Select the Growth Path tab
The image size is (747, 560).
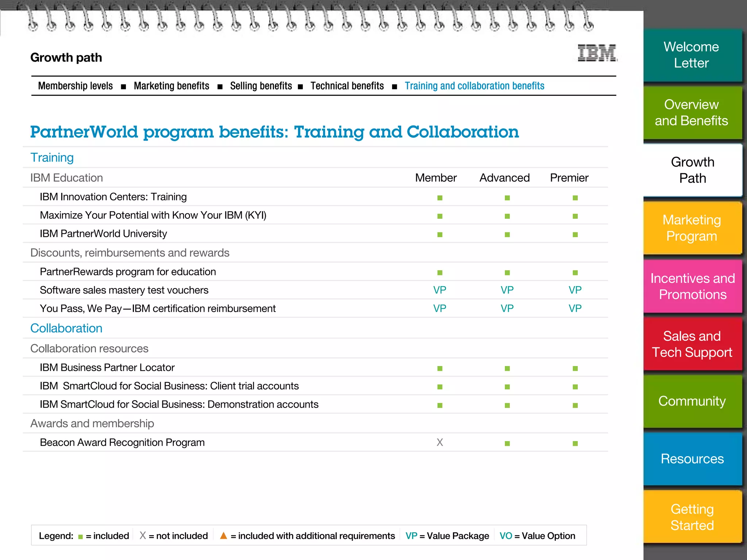(x=692, y=170)
